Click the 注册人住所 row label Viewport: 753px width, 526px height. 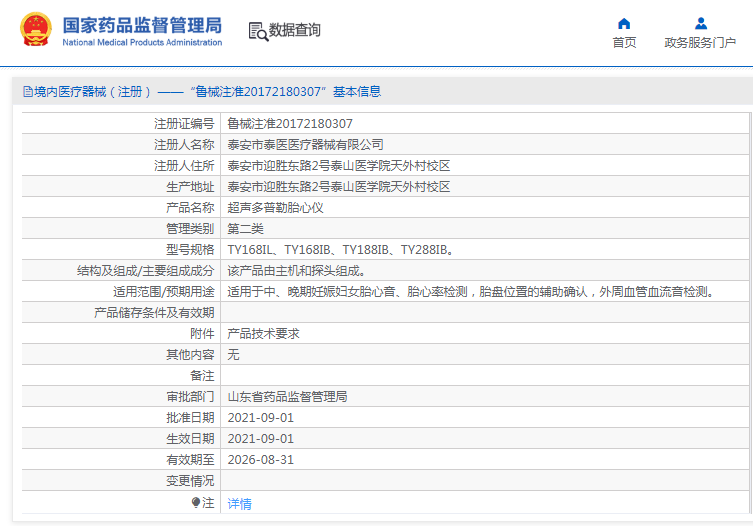pyautogui.click(x=184, y=166)
